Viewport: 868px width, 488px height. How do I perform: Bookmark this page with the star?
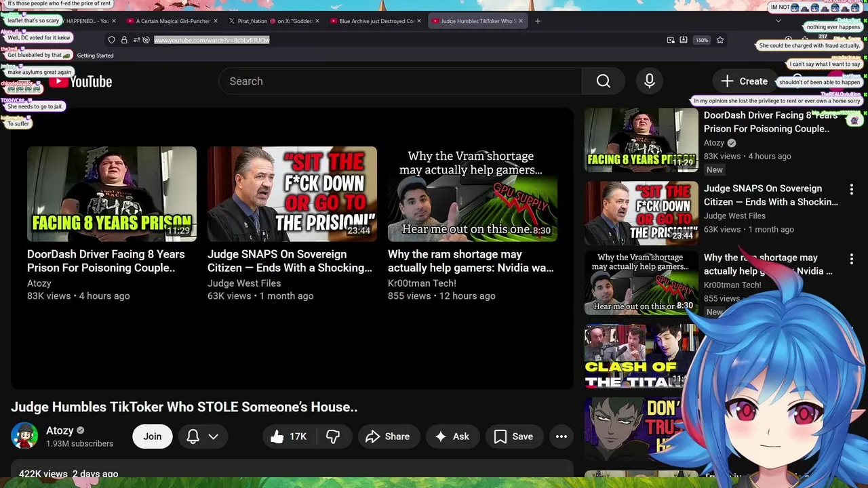720,40
